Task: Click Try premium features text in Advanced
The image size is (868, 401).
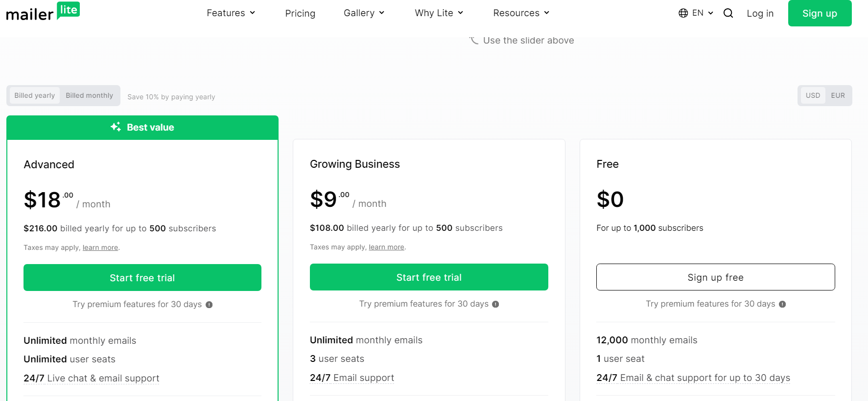Action: [137, 304]
